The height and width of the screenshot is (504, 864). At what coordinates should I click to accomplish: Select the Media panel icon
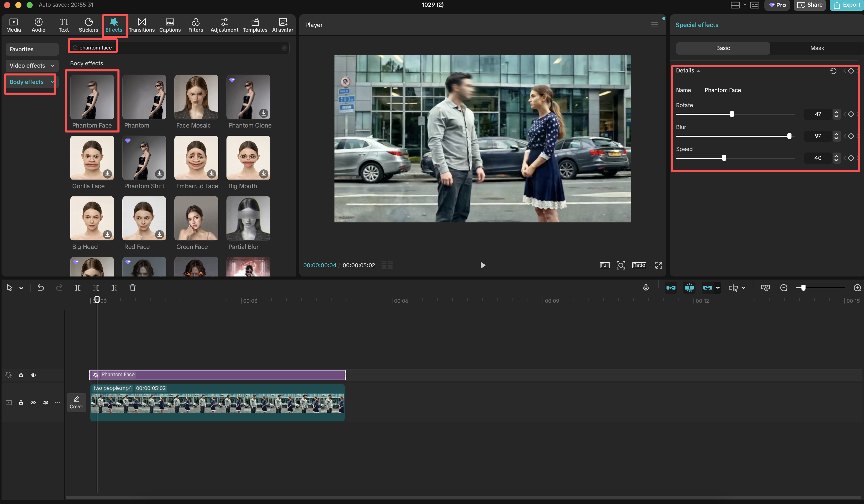tap(13, 24)
